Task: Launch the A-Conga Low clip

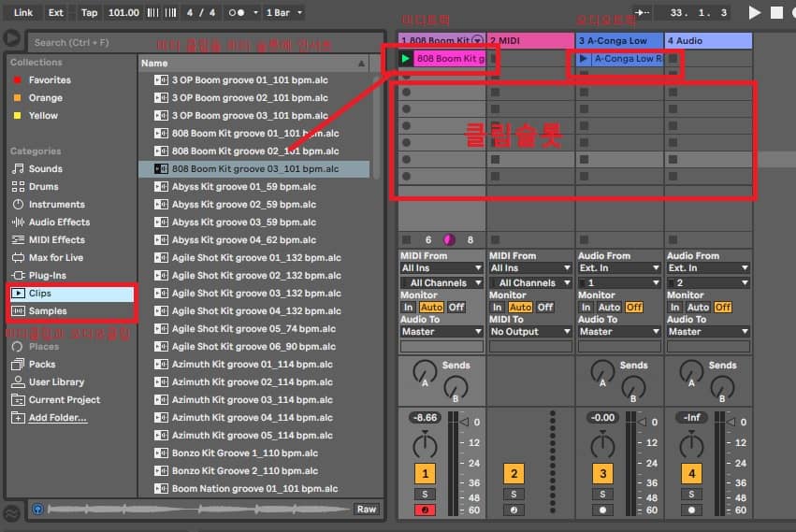Action: click(x=584, y=59)
